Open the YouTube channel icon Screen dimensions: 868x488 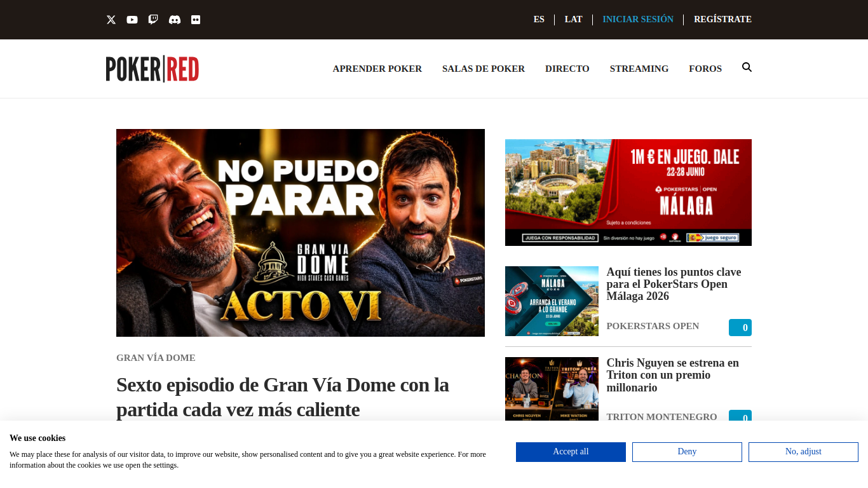(132, 20)
